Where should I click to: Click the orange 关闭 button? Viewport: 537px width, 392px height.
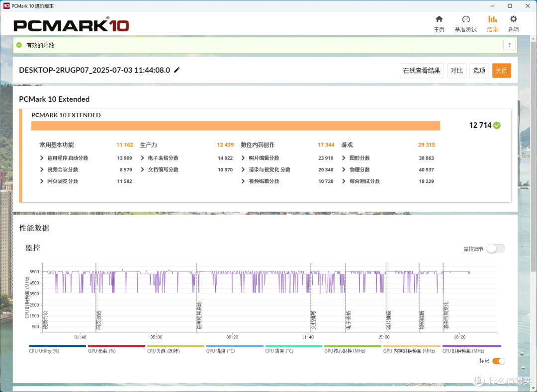(x=501, y=71)
